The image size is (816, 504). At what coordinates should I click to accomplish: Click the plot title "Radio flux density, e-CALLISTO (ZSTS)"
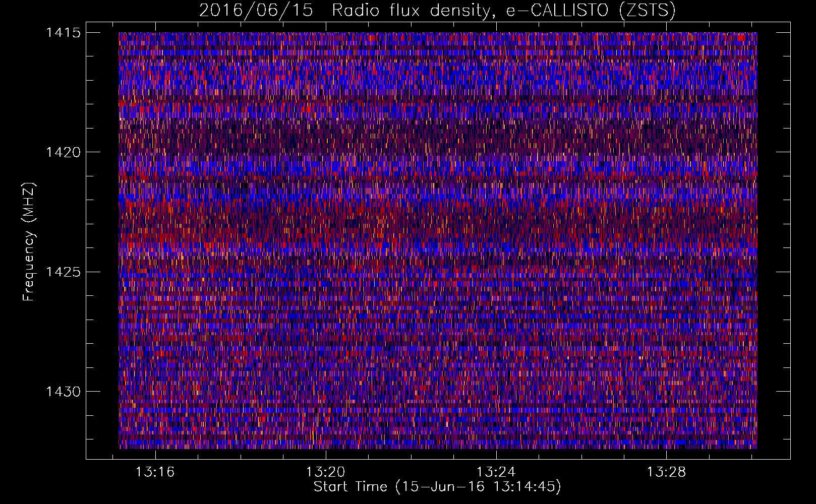504,10
